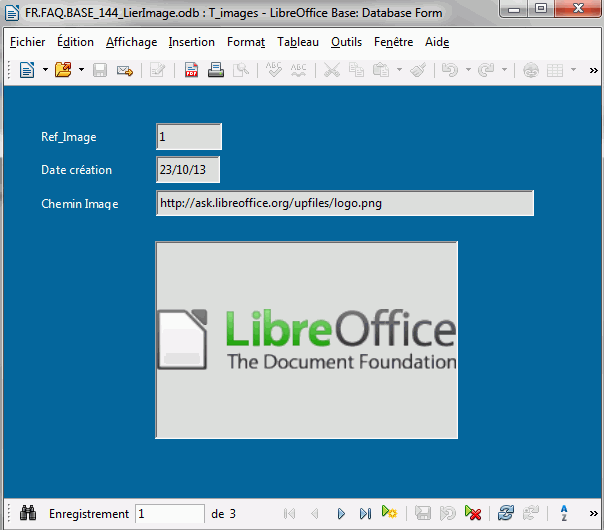This screenshot has height=530, width=604.
Task: Click the Cut scissors icon
Action: click(332, 70)
